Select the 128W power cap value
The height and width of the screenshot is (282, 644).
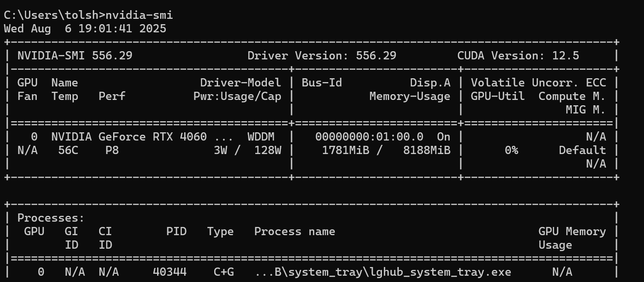point(268,150)
